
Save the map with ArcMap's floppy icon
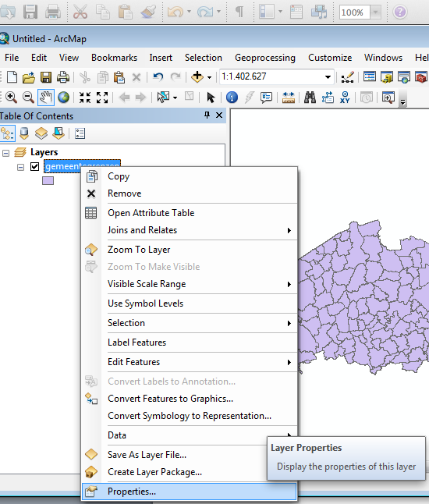tap(46, 77)
